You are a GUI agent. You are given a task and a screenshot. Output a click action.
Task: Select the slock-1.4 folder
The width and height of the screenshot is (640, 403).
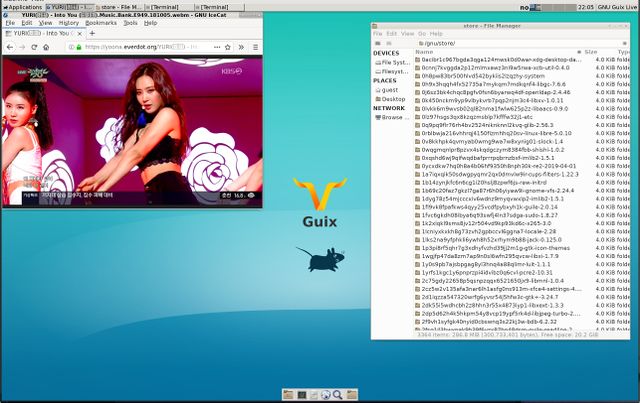point(522,141)
